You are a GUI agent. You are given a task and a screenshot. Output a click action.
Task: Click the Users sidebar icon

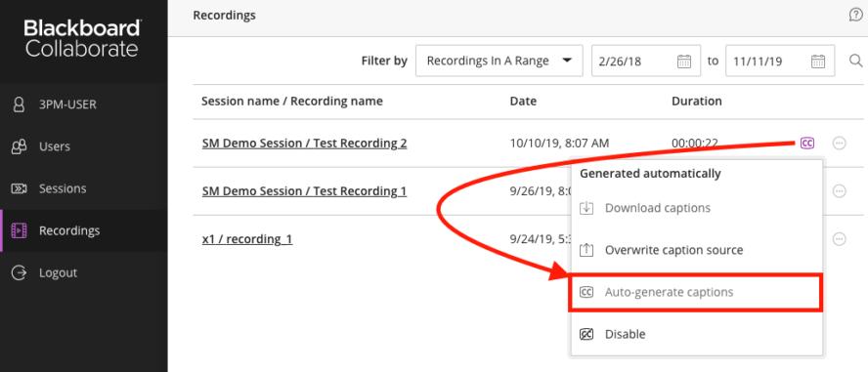tap(20, 146)
